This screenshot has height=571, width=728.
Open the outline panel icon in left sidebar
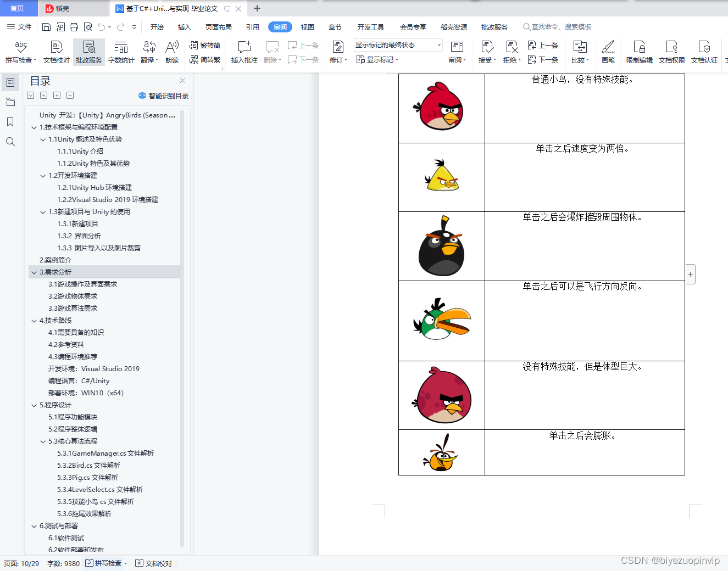[x=10, y=82]
